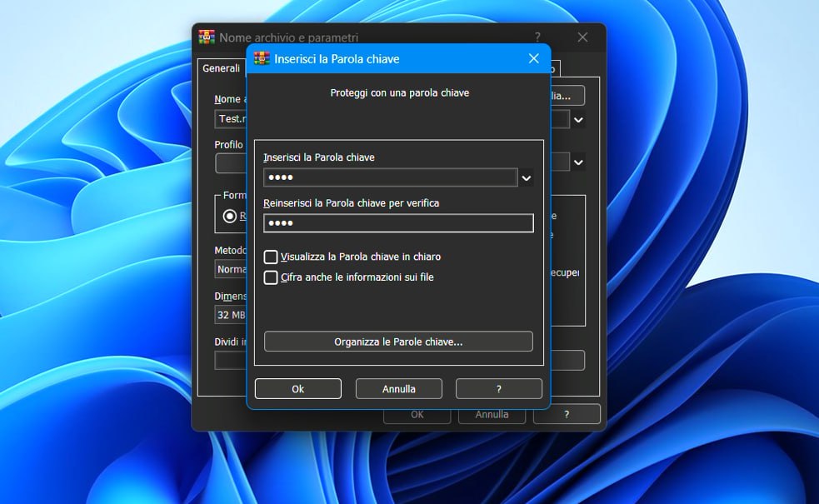
Task: Switch to the Generali tab
Action: coord(221,68)
